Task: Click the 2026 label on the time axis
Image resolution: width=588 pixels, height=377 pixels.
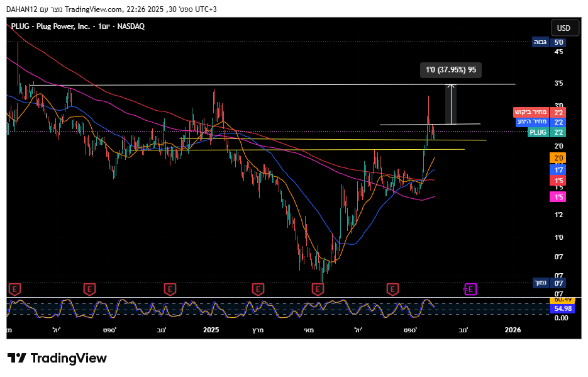Action: click(513, 330)
